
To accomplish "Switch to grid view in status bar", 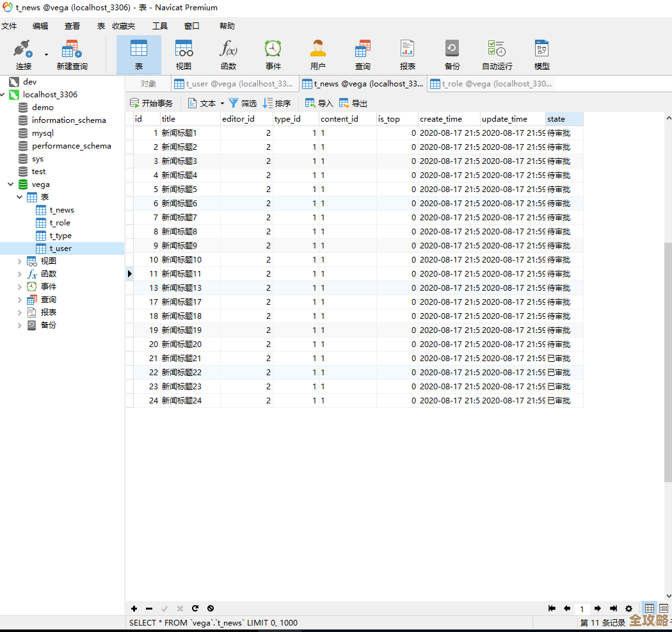I will click(650, 608).
